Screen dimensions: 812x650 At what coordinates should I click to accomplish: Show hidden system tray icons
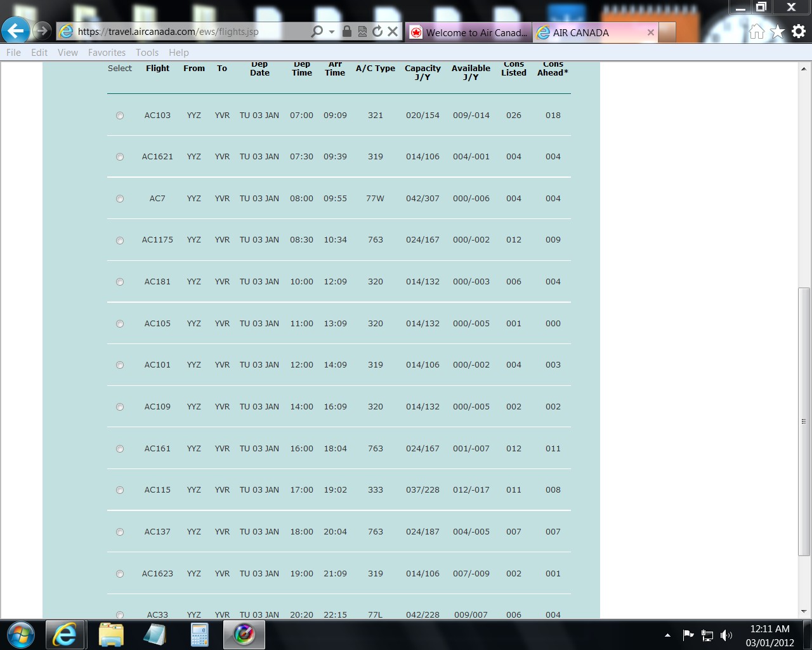click(667, 635)
